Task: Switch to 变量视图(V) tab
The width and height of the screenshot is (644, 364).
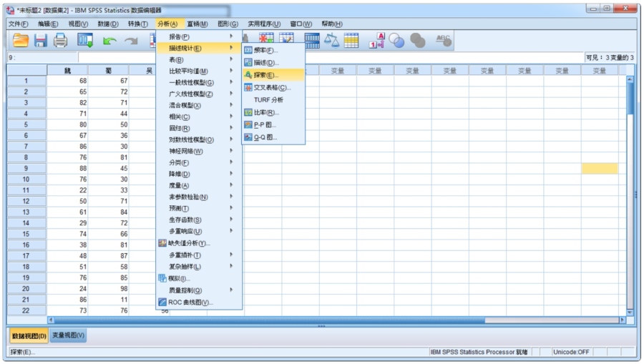Action: click(68, 335)
